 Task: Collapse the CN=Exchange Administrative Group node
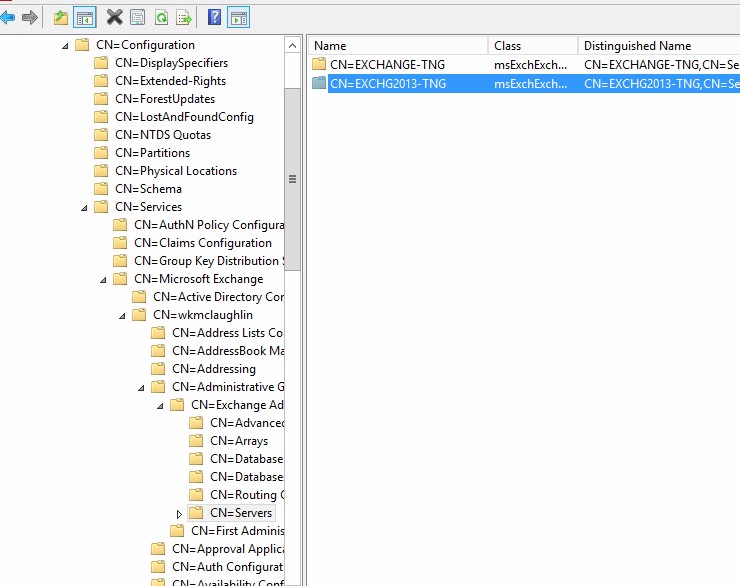pos(160,406)
